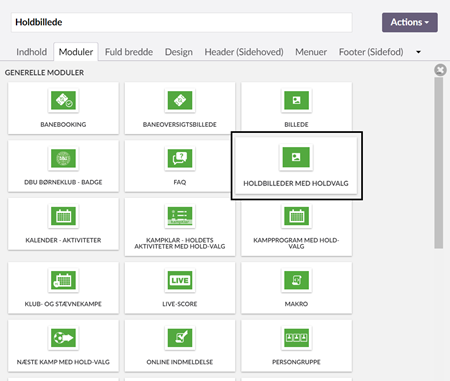
Task: Choose the Kampklar holdets aktiviteter icon
Action: 180,216
